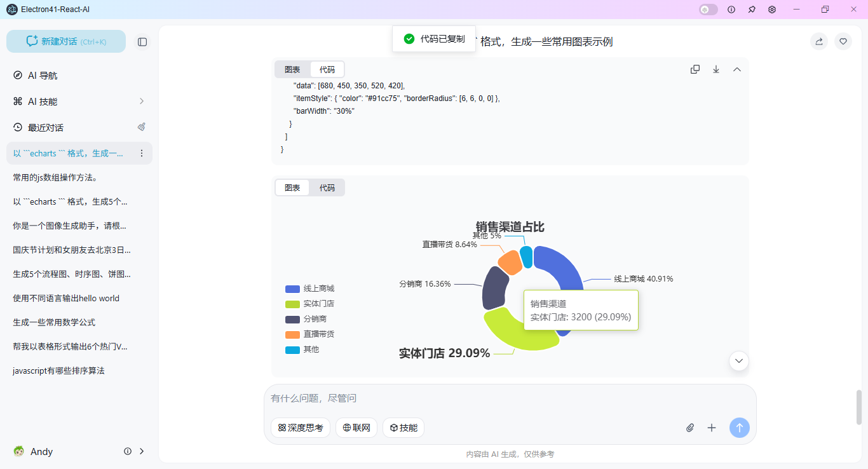Image resolution: width=868 pixels, height=469 pixels.
Task: Open AI 导航 in the sidebar
Action: tap(79, 76)
